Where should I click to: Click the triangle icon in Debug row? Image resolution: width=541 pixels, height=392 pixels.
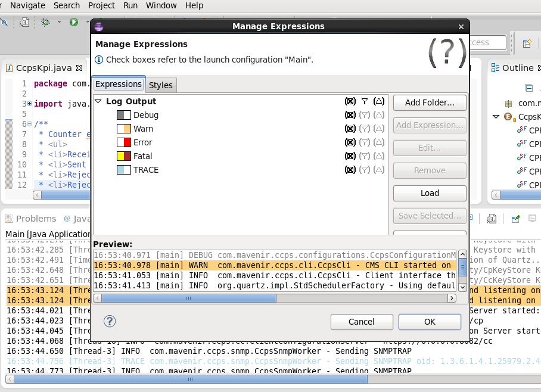tap(379, 115)
